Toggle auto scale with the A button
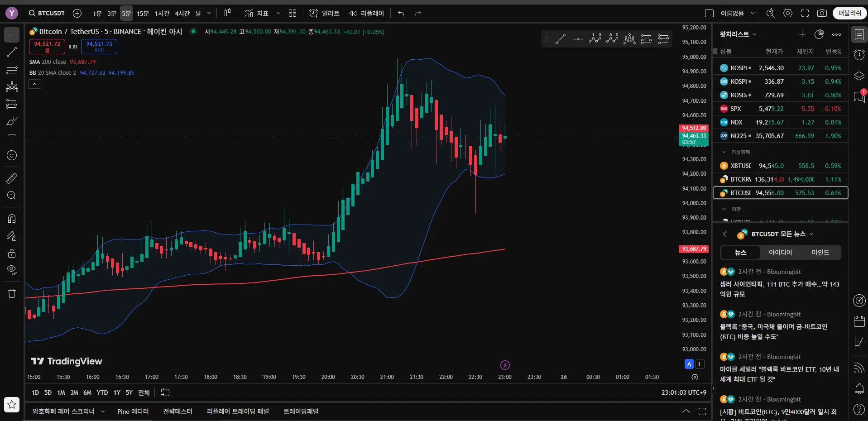This screenshot has width=868, height=421. click(689, 364)
